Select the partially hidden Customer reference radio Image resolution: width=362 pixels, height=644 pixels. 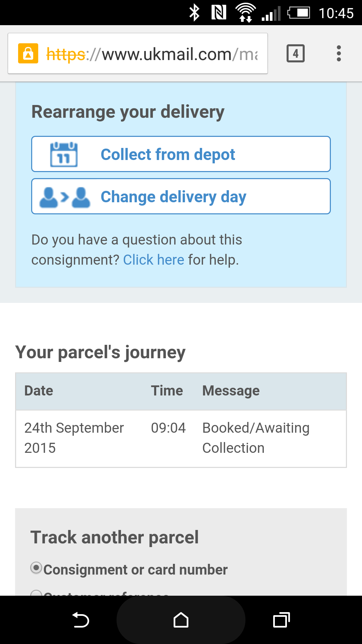(36, 593)
